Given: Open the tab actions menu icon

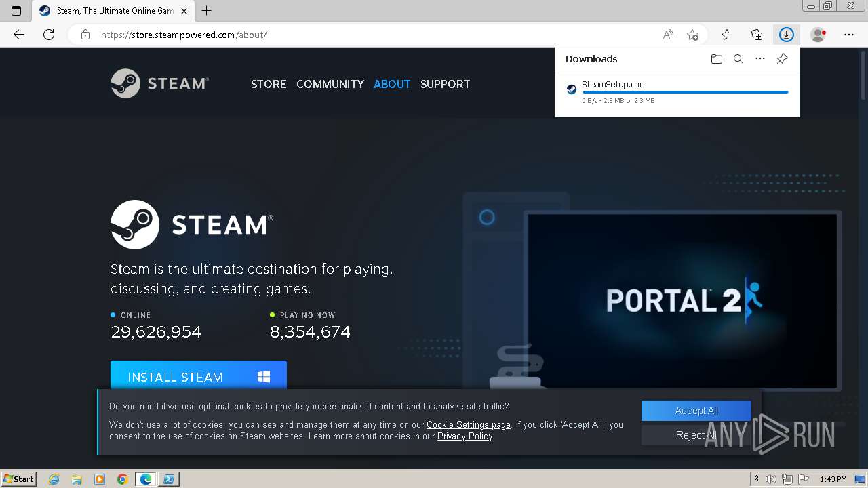Looking at the screenshot, I should 16,11.
